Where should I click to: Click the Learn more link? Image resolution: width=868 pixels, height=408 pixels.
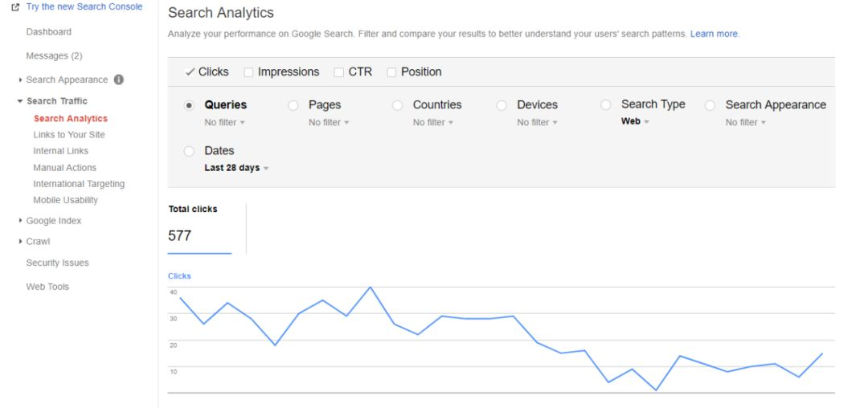click(714, 34)
